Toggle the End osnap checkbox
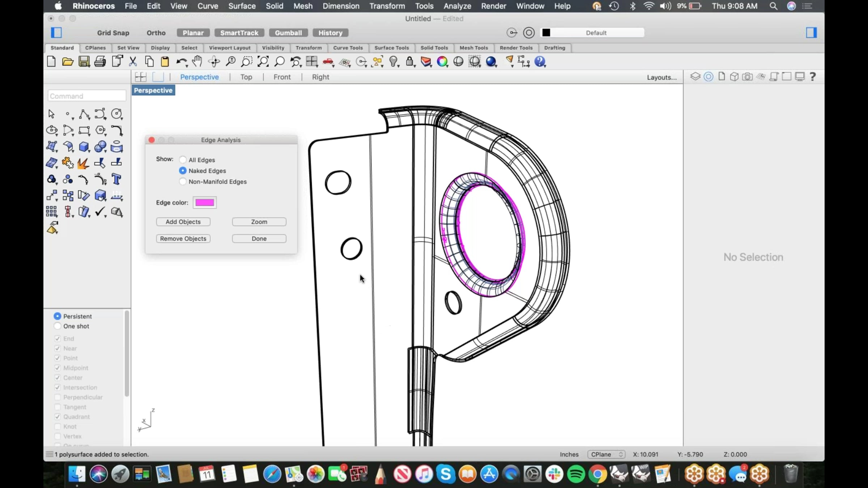Screen dimensions: 868x488 coord(58,339)
